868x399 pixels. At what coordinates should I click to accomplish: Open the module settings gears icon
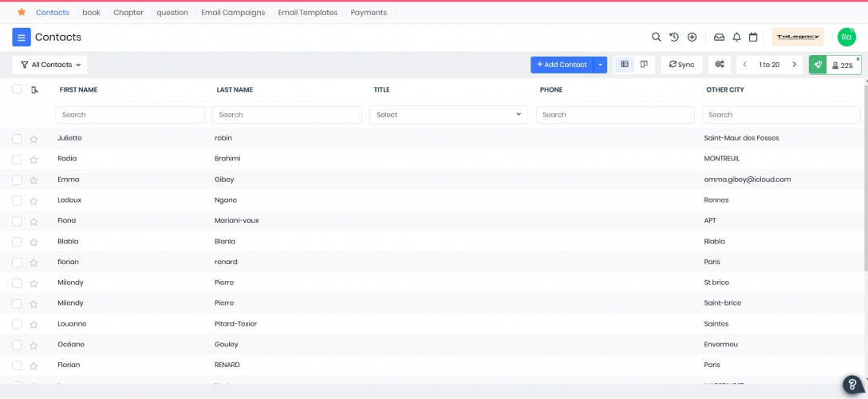[719, 65]
